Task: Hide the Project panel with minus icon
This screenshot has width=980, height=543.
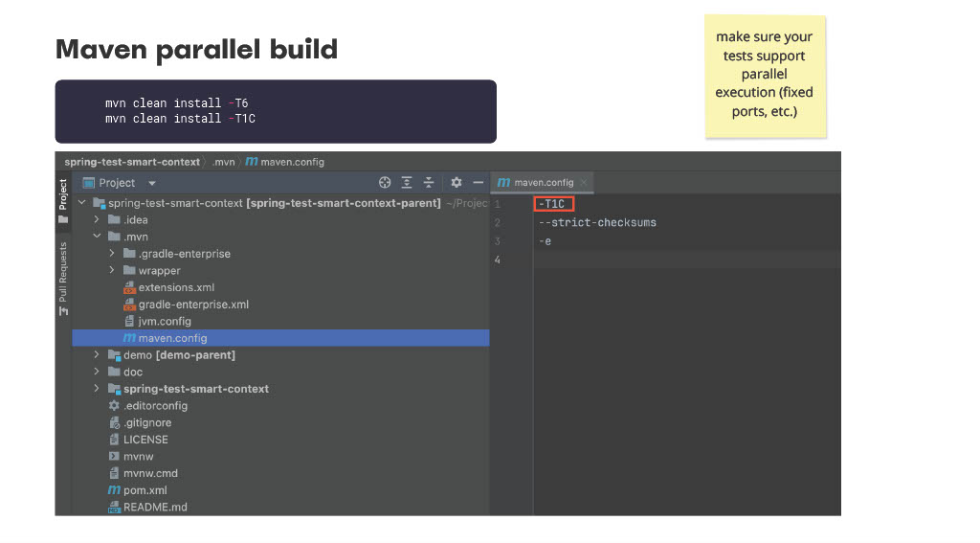Action: (x=479, y=182)
